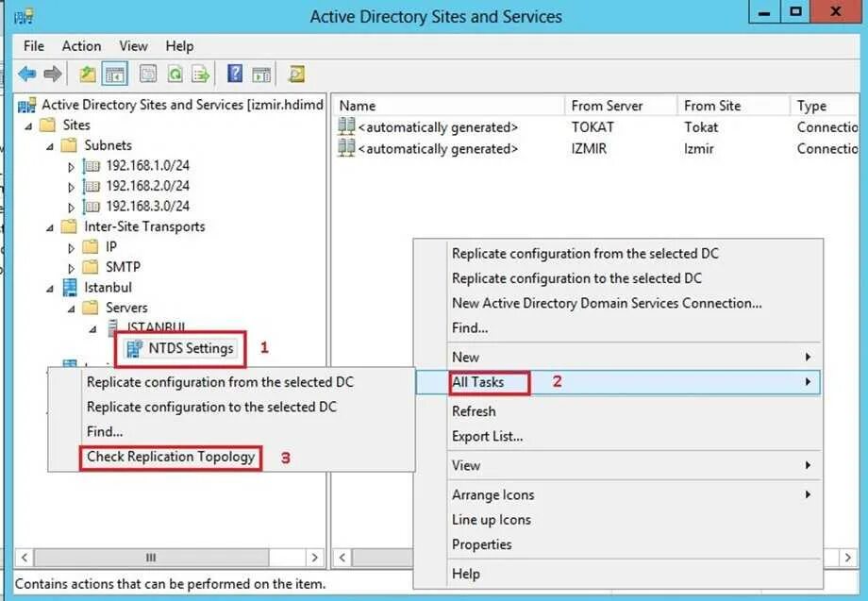Open the File menu
The height and width of the screenshot is (601, 868).
click(34, 46)
